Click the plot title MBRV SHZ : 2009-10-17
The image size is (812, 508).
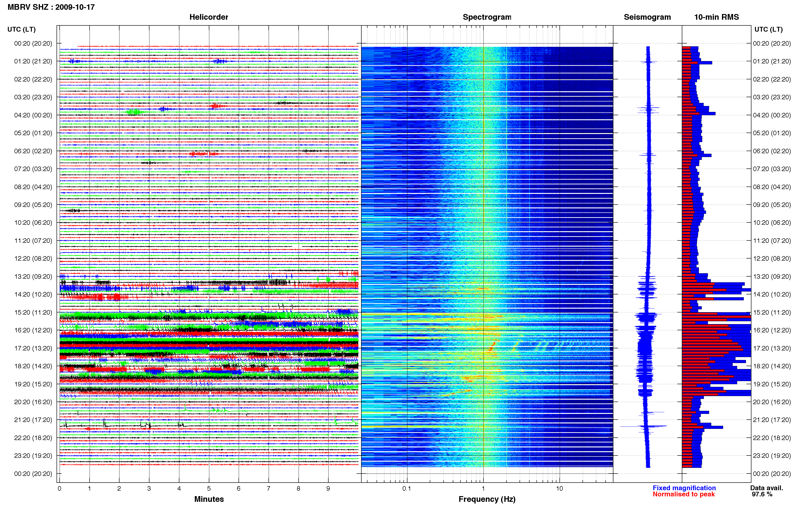51,7
